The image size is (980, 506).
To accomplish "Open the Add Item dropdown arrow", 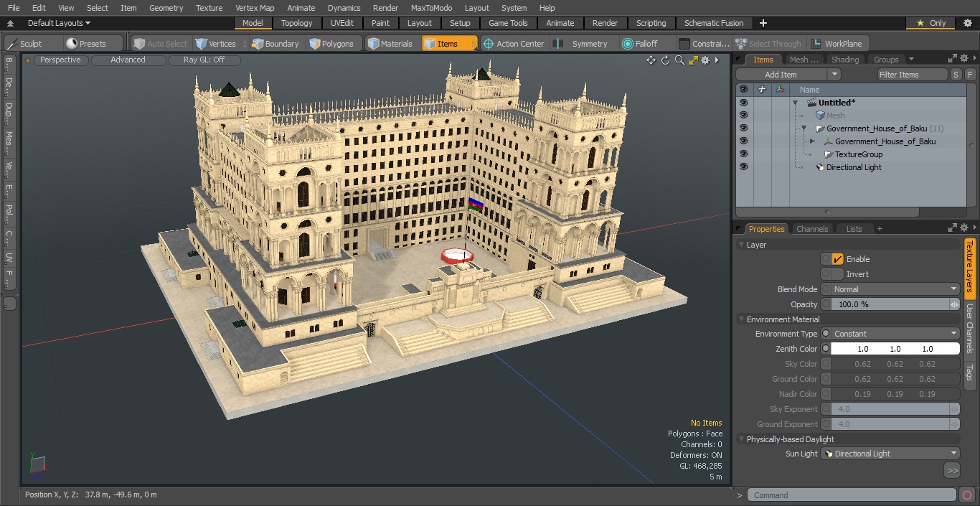I will (x=834, y=75).
